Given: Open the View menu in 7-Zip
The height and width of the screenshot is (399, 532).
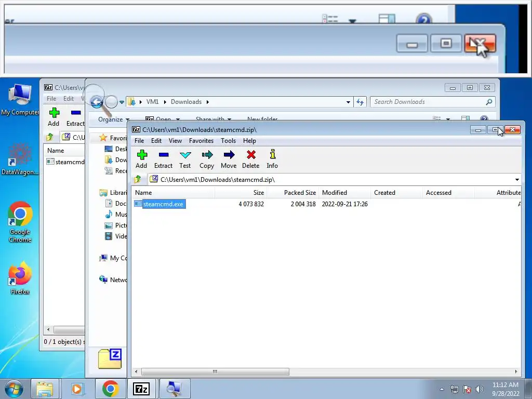Looking at the screenshot, I should 175,140.
